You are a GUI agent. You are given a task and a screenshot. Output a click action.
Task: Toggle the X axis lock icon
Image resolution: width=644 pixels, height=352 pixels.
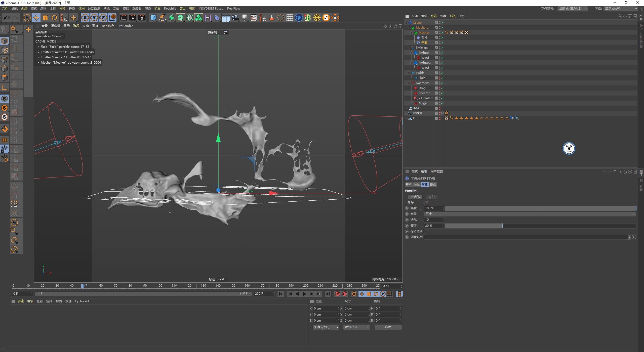coord(85,18)
